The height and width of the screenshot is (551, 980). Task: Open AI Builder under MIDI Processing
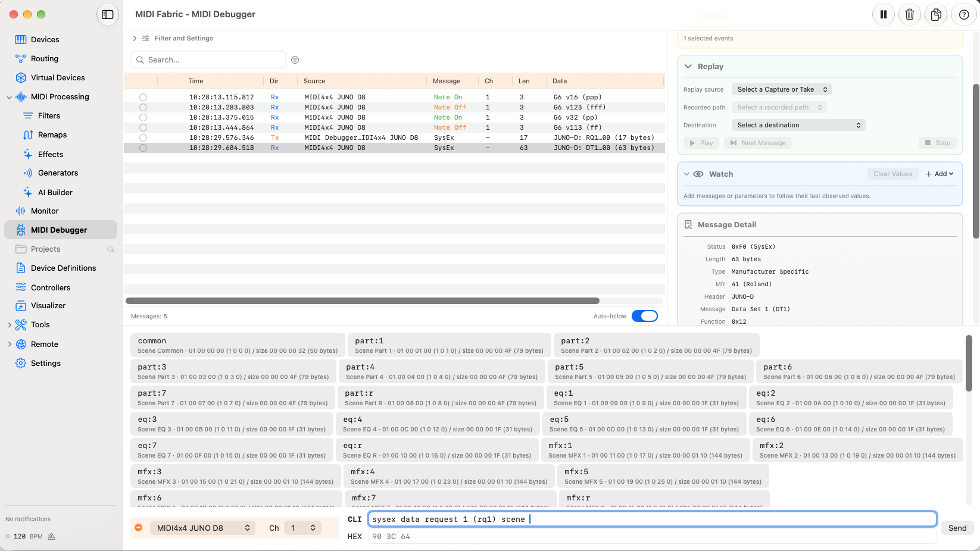[55, 192]
